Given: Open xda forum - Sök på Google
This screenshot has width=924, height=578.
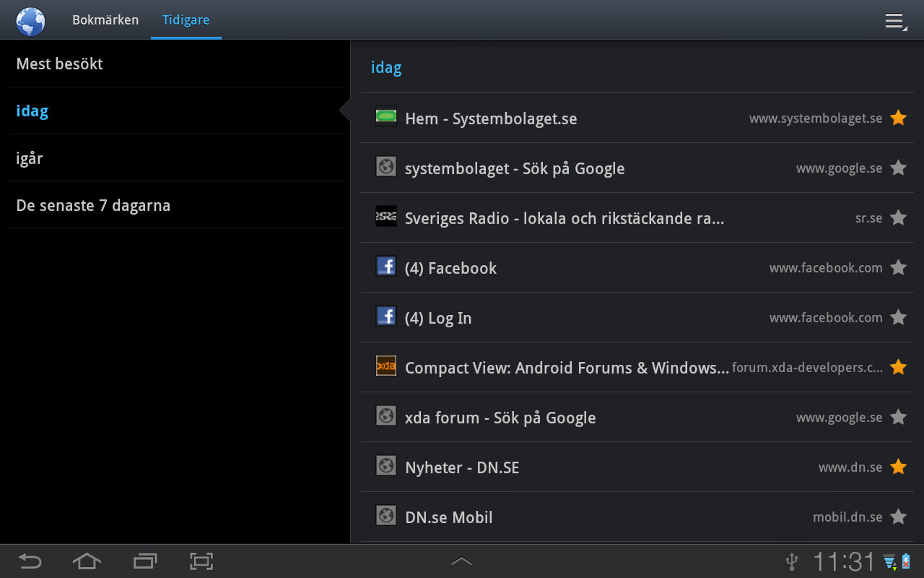Looking at the screenshot, I should pos(637,417).
